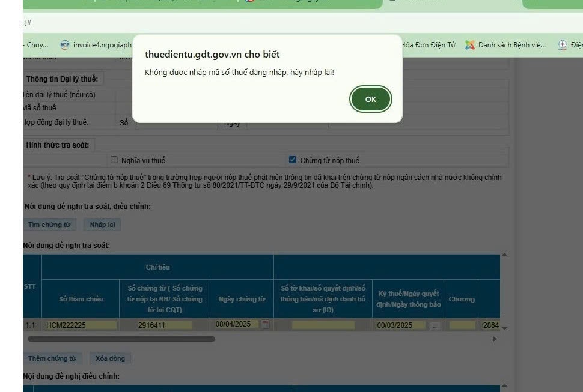This screenshot has height=392, width=583.
Task: Uncheck the Chứng từ nộp thuế checkbox
Action: click(293, 160)
